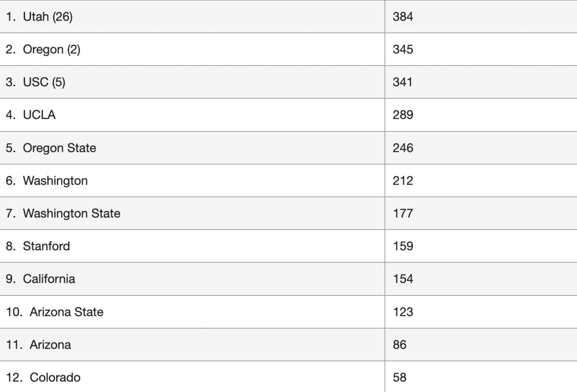Click the "Utah (26)" team cell
The height and width of the screenshot is (392, 577).
tap(48, 17)
